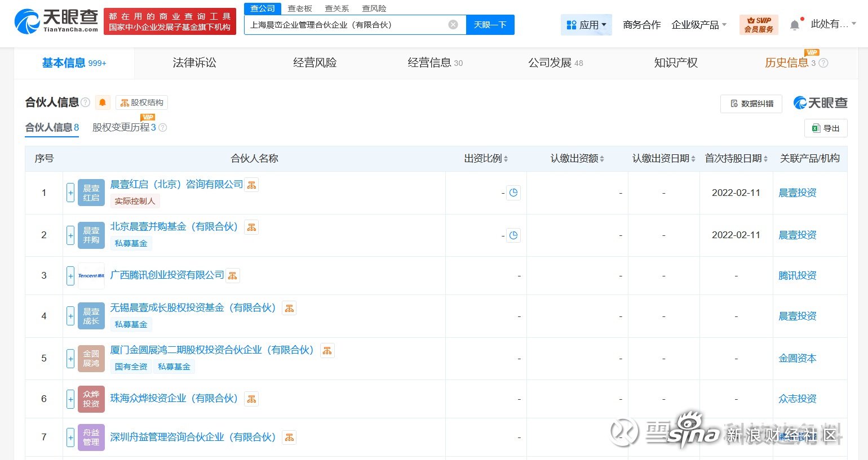
Task: Click the 天眼一下 search button
Action: tap(490, 25)
